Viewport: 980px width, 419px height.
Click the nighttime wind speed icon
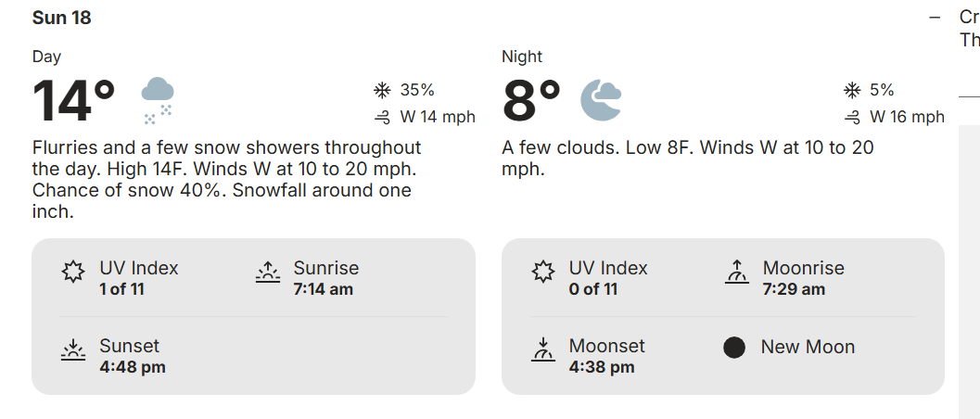(850, 117)
